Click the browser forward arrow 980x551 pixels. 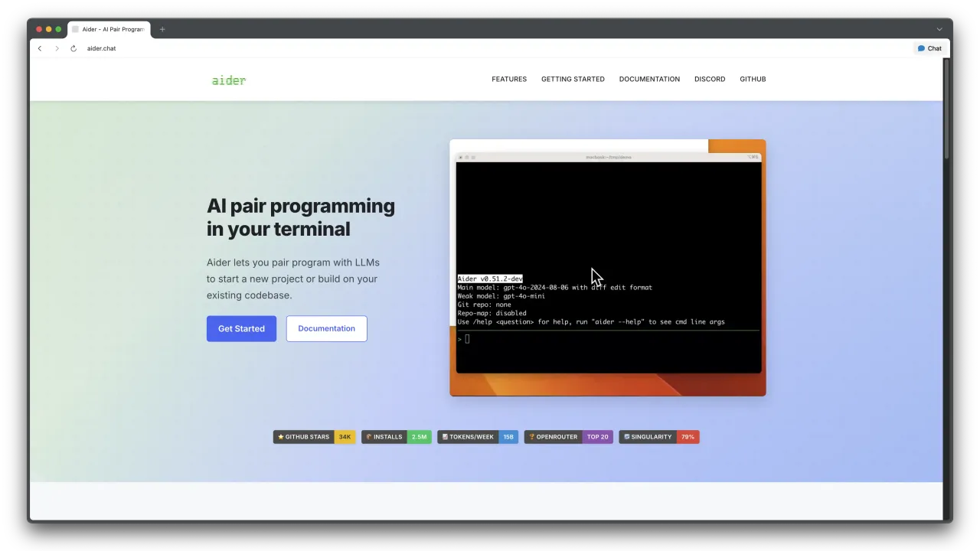(57, 48)
